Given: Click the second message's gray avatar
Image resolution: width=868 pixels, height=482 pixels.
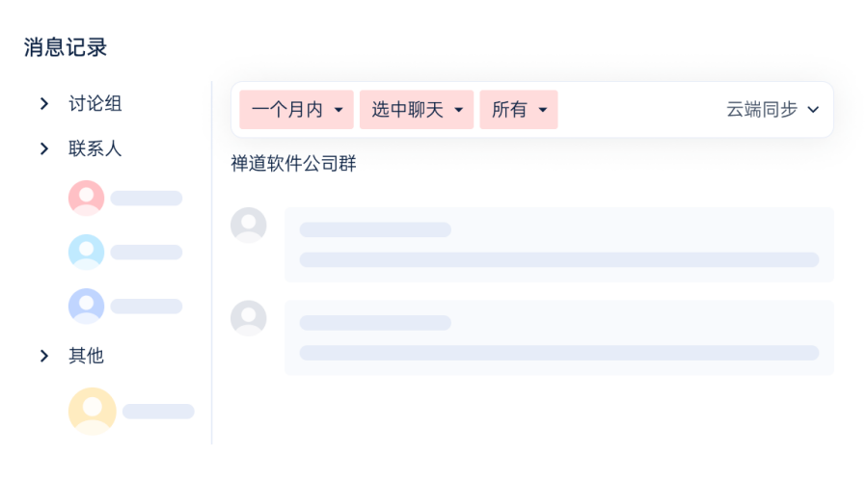Looking at the screenshot, I should click(x=249, y=318).
